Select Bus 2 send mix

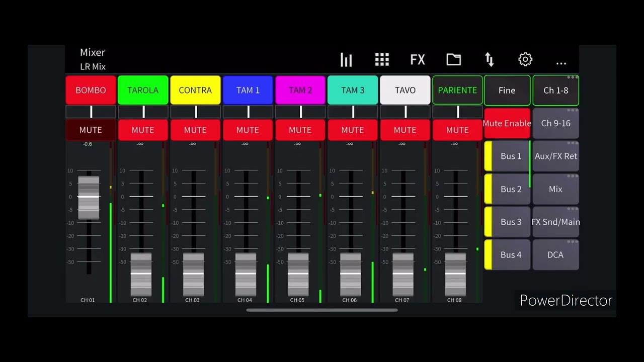[507, 189]
